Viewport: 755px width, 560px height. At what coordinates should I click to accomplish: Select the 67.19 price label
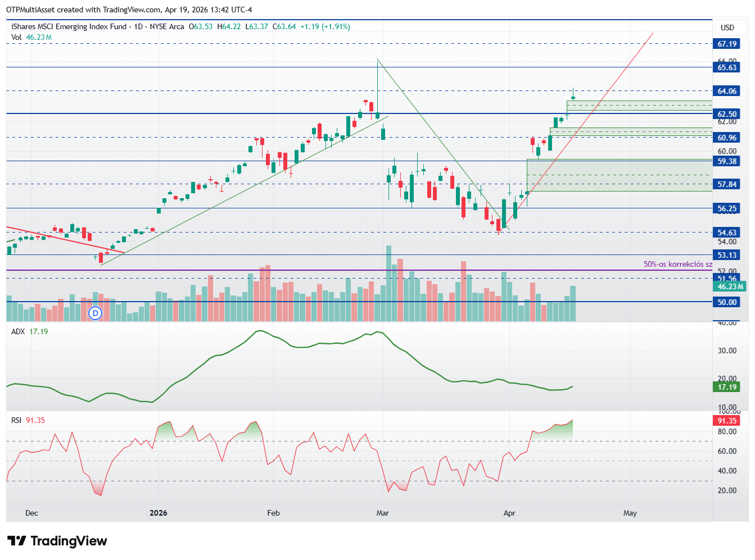[x=727, y=44]
